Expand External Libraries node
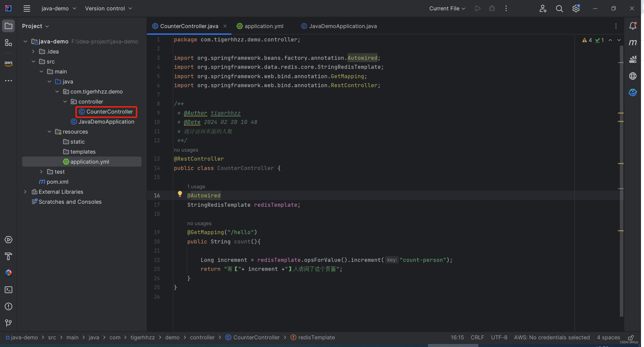The width and height of the screenshot is (644, 347). pos(25,192)
